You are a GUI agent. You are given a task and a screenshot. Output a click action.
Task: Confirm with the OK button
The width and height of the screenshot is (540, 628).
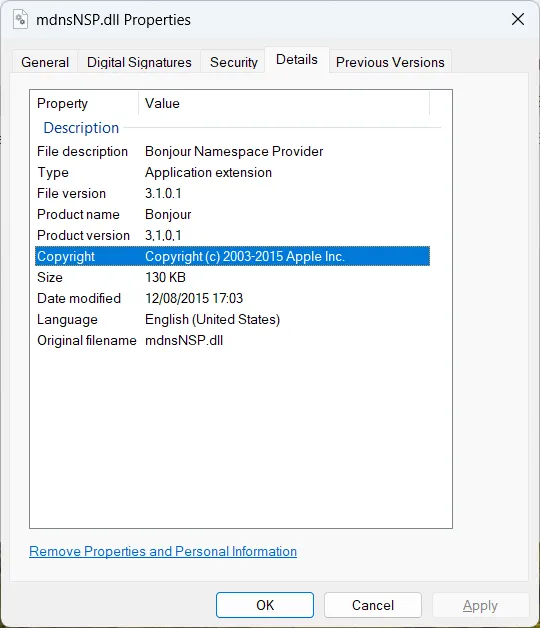265,605
